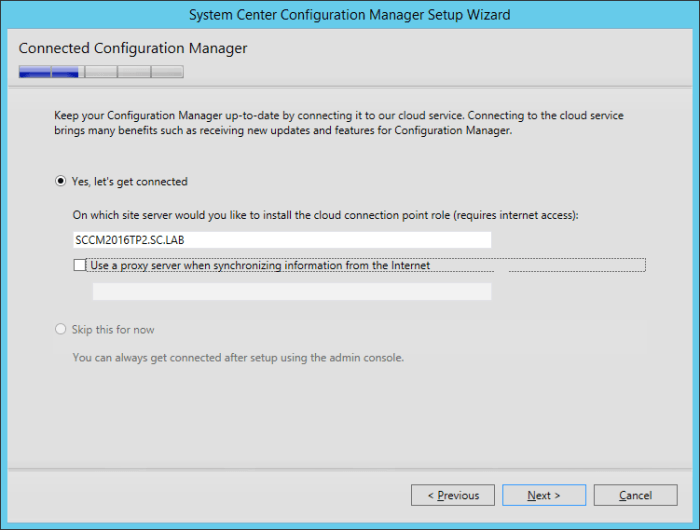Image resolution: width=700 pixels, height=530 pixels.
Task: Proceed with the Next button
Action: click(544, 495)
